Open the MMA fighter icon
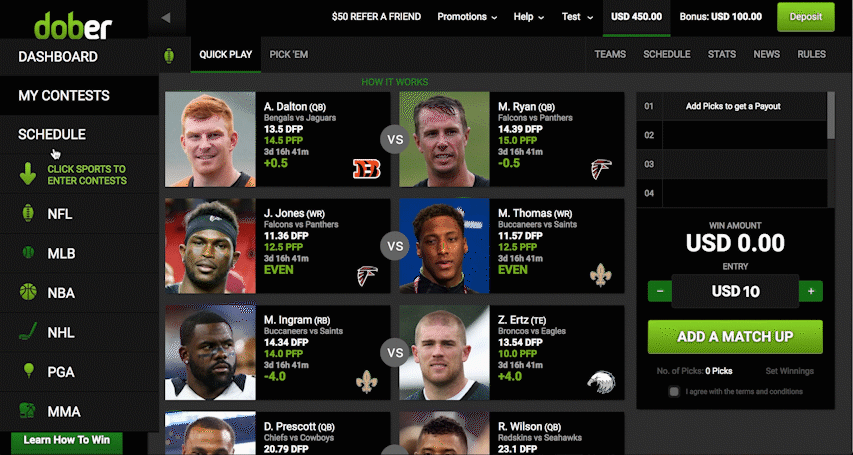Screen dimensions: 853x455 [x=28, y=410]
